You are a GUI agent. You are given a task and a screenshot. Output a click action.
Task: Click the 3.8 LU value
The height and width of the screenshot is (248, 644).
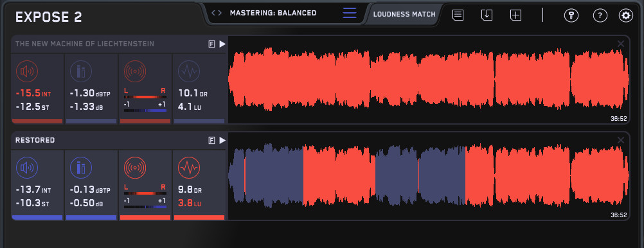tap(190, 203)
